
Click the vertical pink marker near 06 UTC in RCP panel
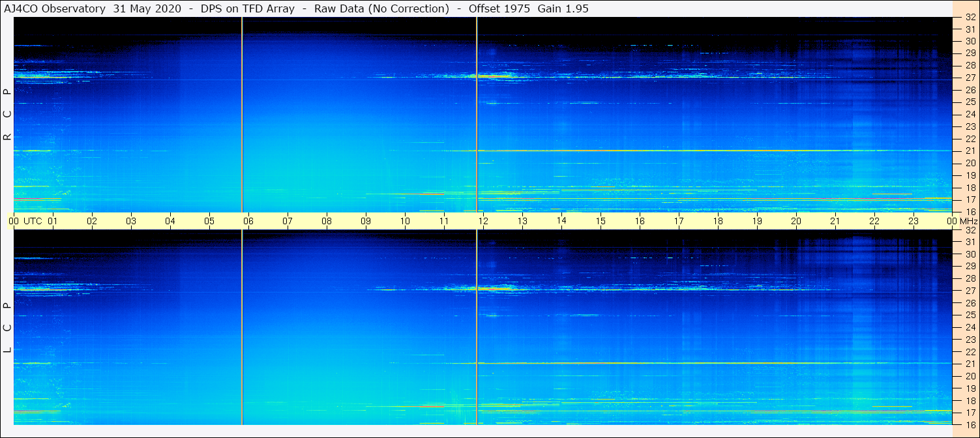242,115
